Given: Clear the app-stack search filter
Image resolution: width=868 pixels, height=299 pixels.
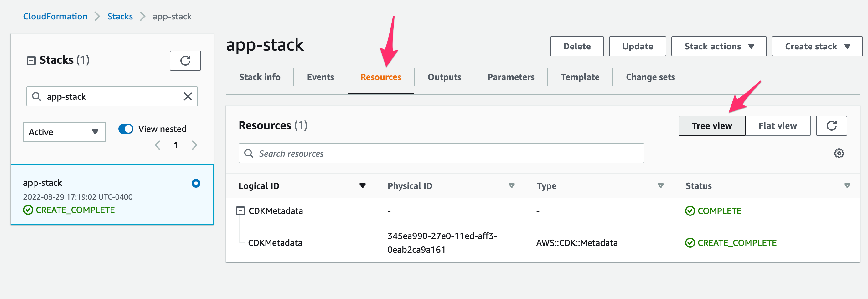Looking at the screenshot, I should pos(188,97).
